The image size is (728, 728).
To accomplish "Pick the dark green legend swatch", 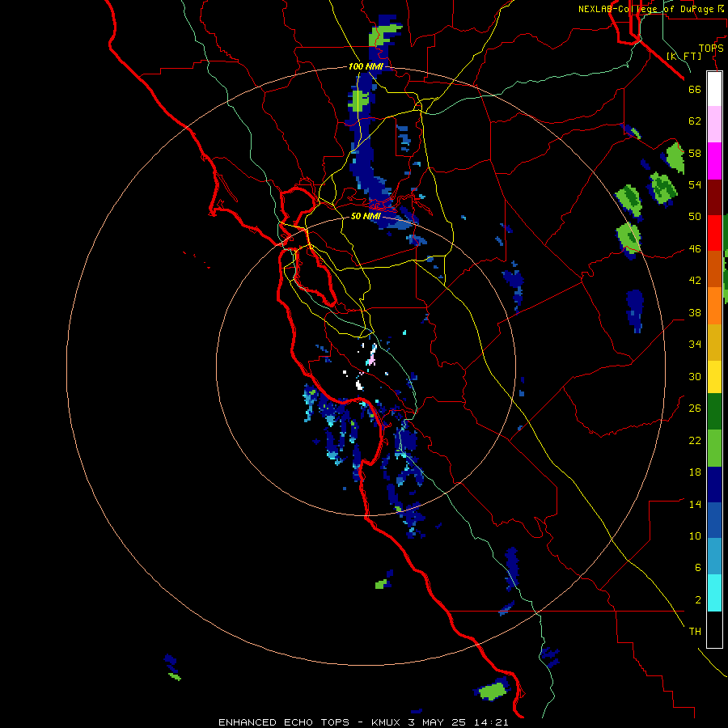I will (x=714, y=412).
